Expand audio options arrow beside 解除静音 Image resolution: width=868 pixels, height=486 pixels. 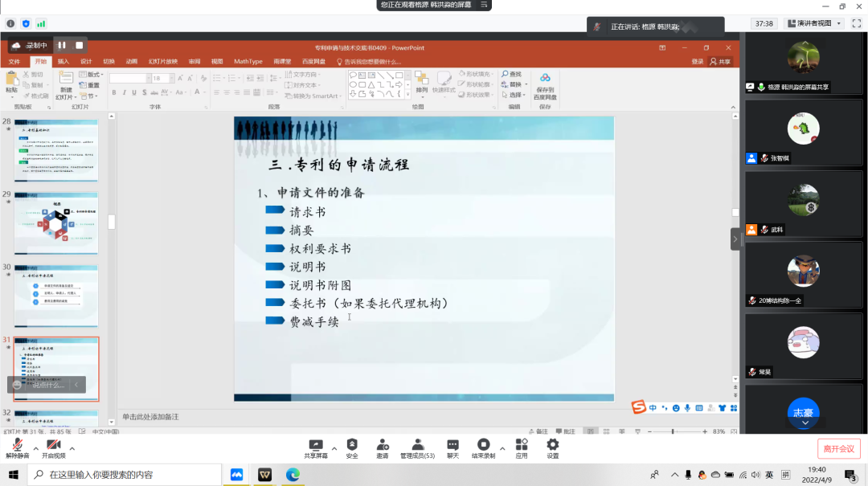(x=35, y=448)
